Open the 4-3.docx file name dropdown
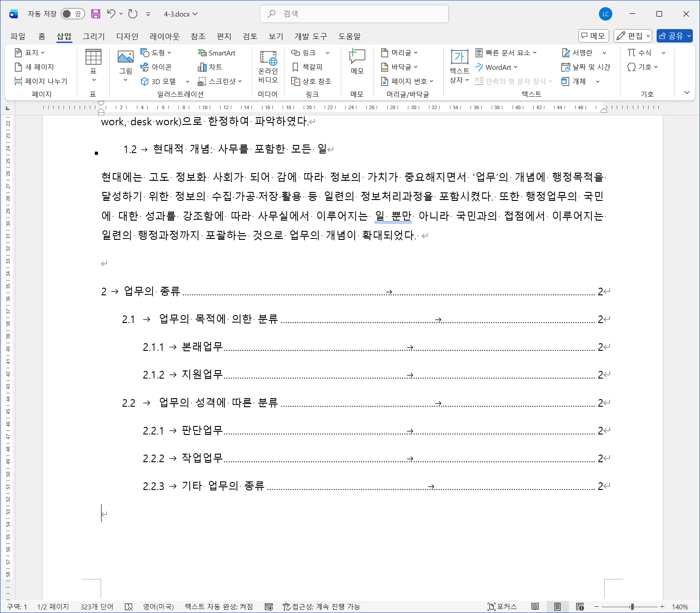The height and width of the screenshot is (613, 700). pos(181,14)
